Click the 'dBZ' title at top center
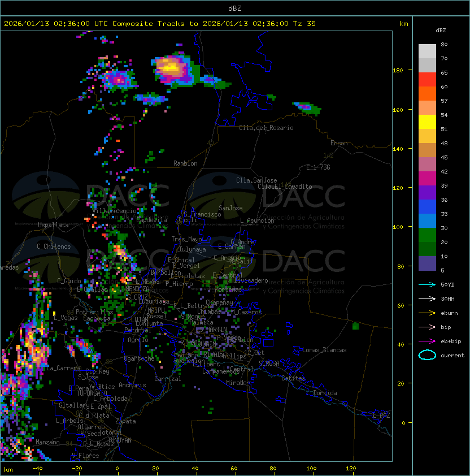Screen dimensions: 470x476 pyautogui.click(x=235, y=8)
